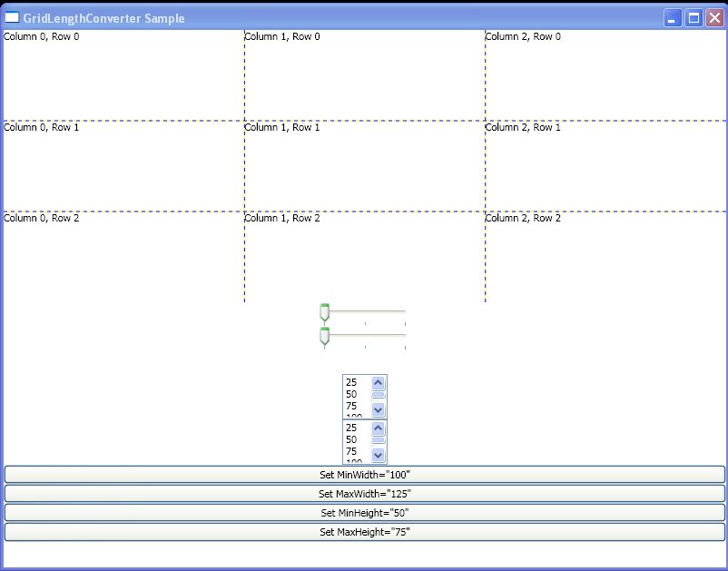Click the "Column 2, Row 0" text
The image size is (728, 571).
tap(523, 36)
